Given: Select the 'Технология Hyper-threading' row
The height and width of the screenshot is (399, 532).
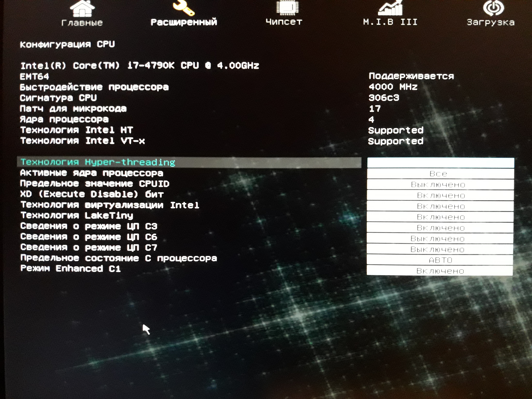Looking at the screenshot, I should click(98, 162).
